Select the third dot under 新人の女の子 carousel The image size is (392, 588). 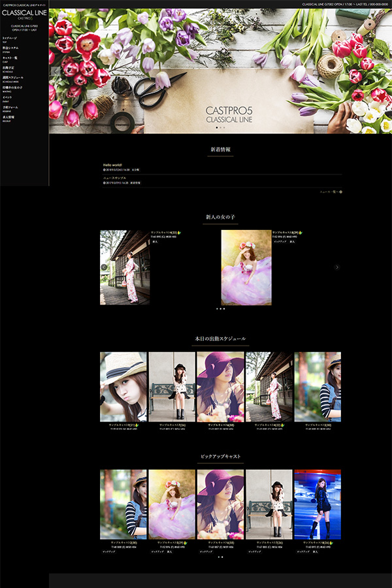tap(224, 309)
